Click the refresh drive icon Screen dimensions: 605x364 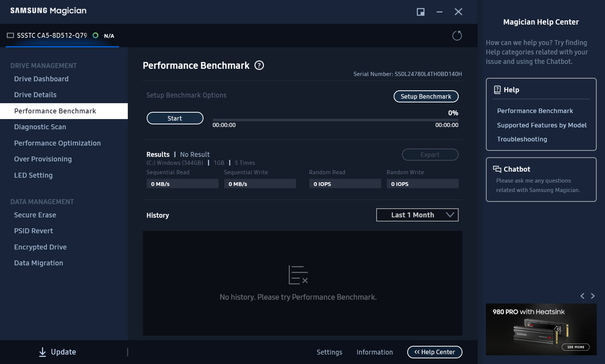click(x=457, y=36)
